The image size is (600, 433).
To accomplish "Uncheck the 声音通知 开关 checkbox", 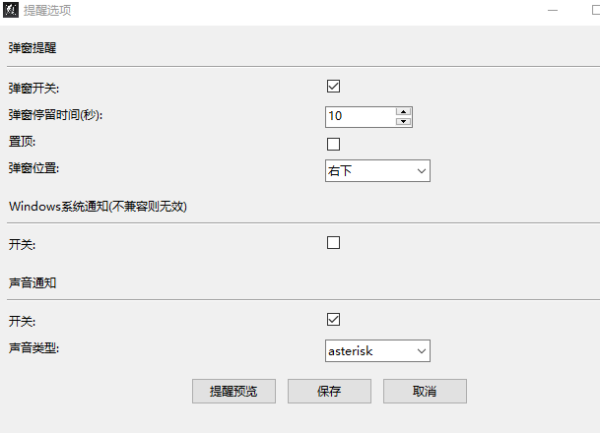I will pyautogui.click(x=334, y=320).
